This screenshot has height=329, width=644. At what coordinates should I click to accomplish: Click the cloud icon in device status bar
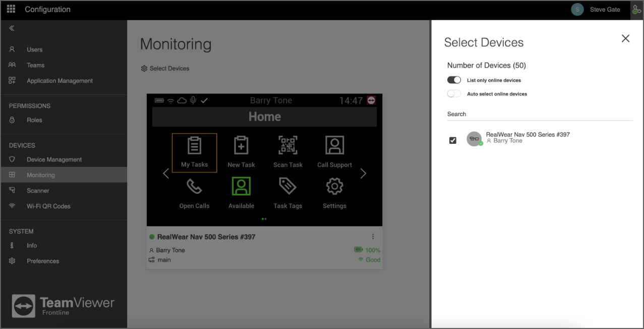(182, 100)
